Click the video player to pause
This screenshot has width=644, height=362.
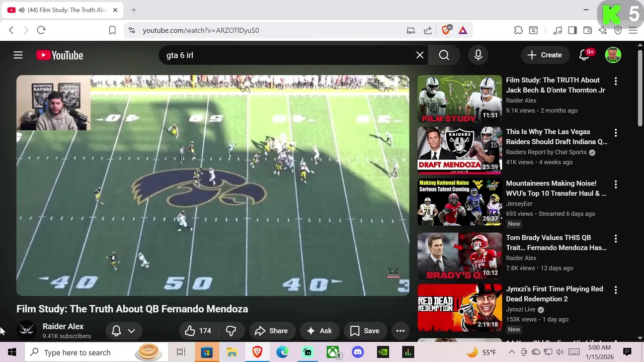pyautogui.click(x=213, y=186)
